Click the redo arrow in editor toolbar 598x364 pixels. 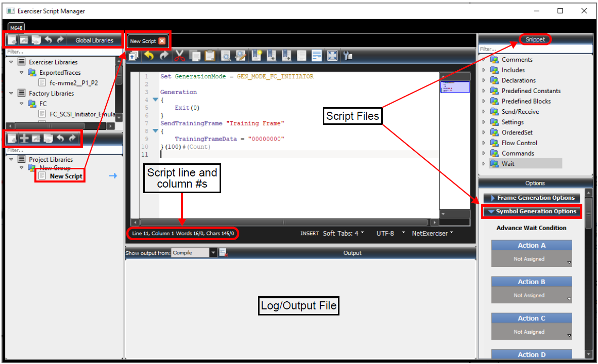pyautogui.click(x=164, y=56)
